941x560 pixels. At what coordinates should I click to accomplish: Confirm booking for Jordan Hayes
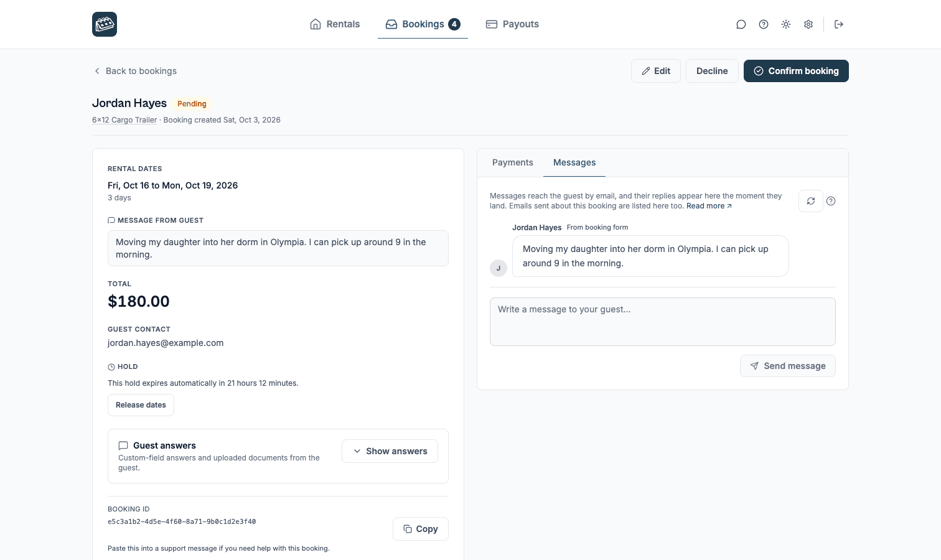[x=796, y=71]
